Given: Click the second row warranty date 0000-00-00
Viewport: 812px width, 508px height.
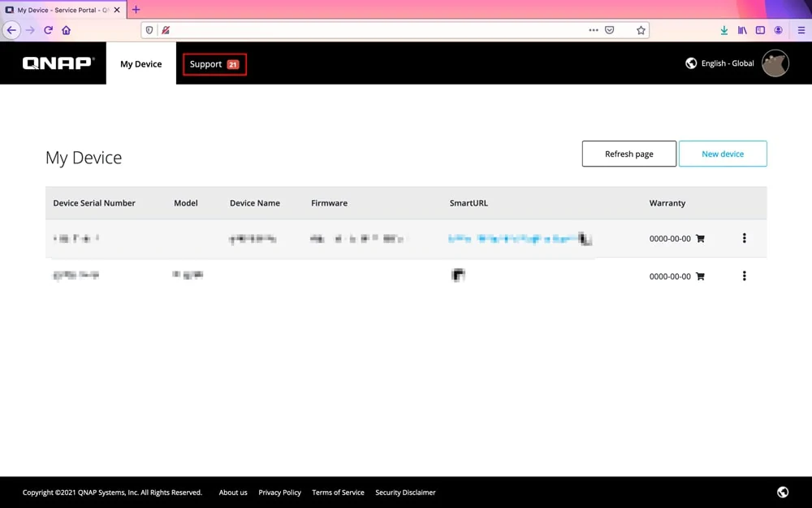Looking at the screenshot, I should [x=670, y=276].
